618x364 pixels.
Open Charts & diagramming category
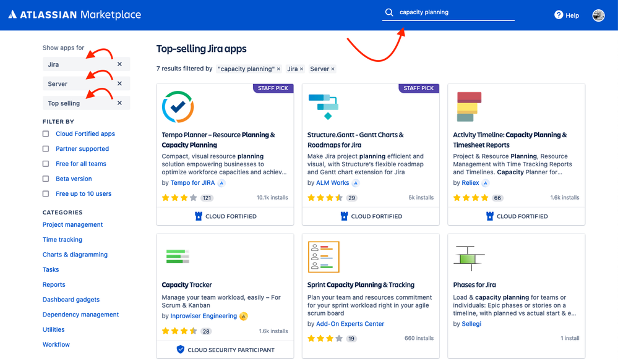click(x=75, y=255)
